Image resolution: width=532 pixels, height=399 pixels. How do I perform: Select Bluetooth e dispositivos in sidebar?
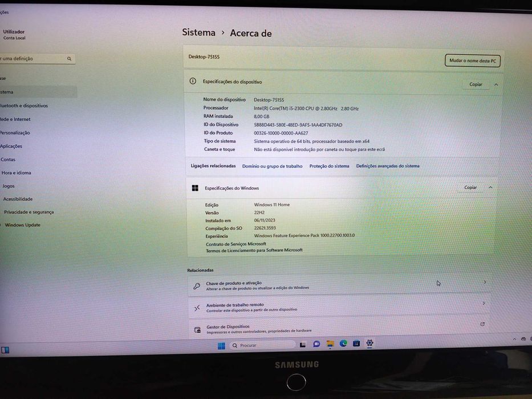24,106
